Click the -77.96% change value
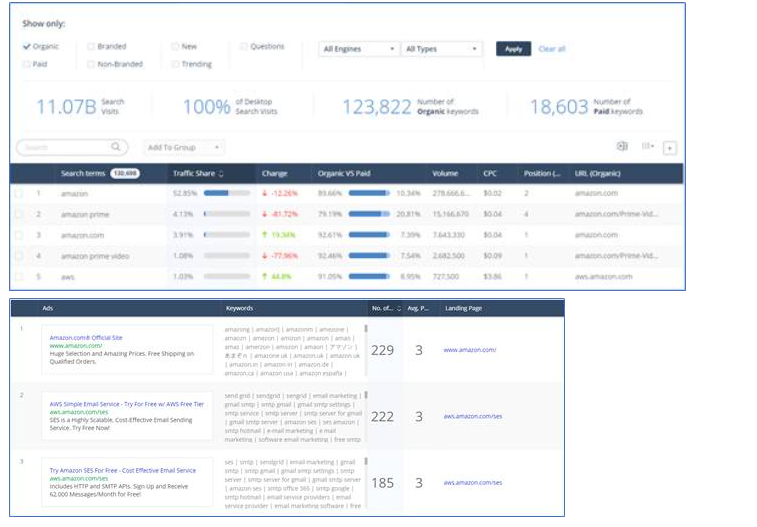The image size is (757, 527). point(284,256)
